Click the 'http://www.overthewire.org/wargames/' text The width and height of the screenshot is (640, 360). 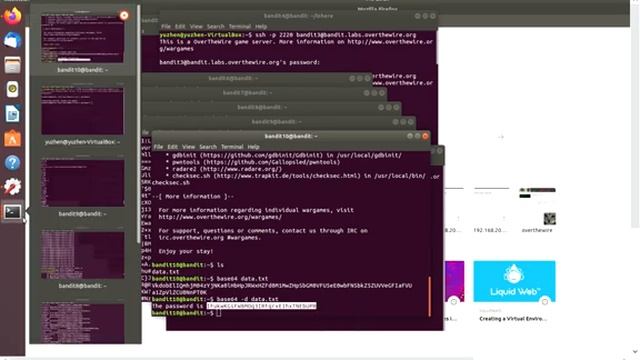click(x=220, y=217)
